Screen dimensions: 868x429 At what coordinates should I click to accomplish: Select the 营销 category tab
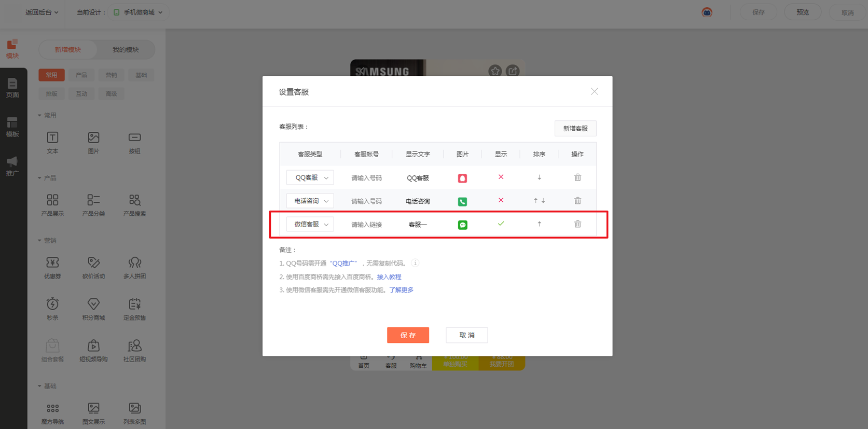111,75
